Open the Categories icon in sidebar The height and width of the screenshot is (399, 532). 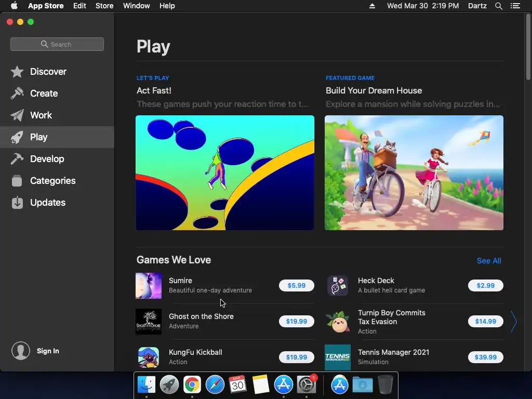17,180
